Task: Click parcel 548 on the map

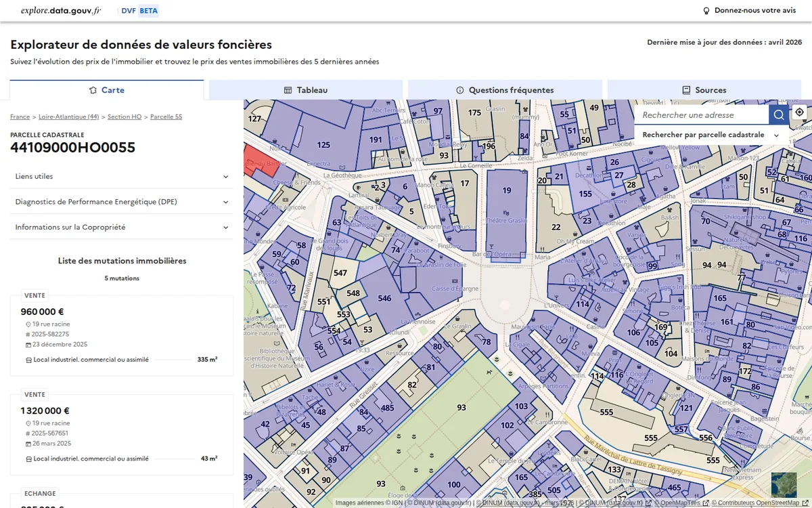Action: click(353, 293)
